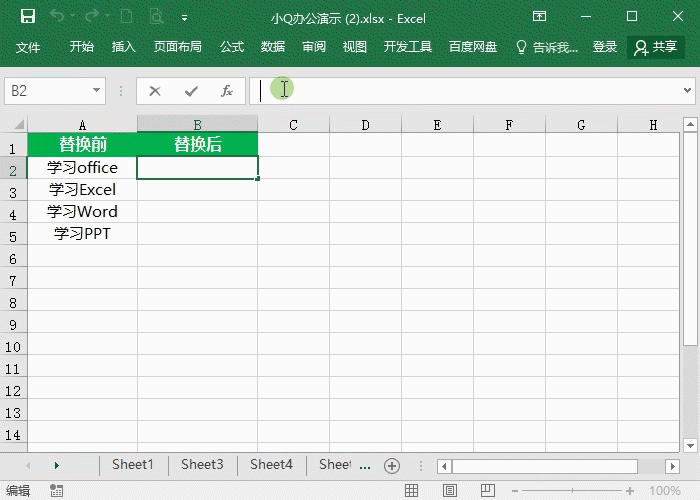700x500 pixels.
Task: Switch to the 视图 ribbon tab
Action: (x=354, y=46)
